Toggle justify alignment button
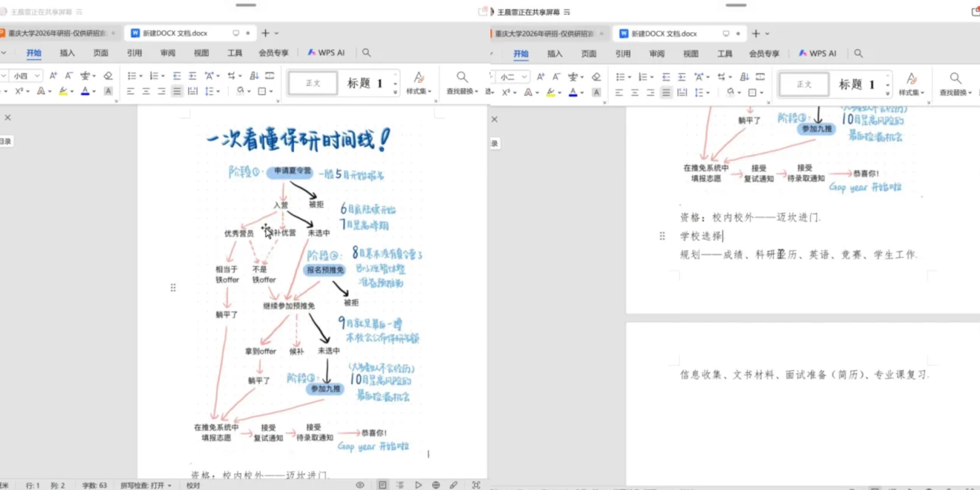The image size is (980, 490). (177, 91)
